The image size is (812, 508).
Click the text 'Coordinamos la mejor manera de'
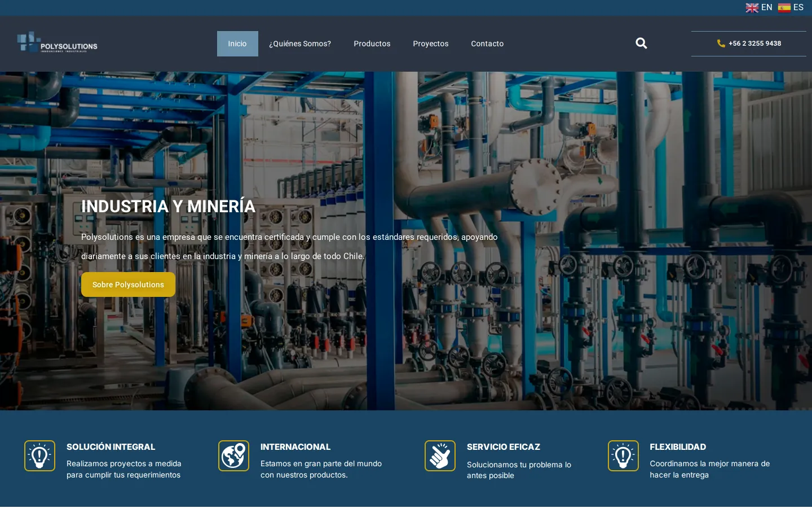coord(709,463)
